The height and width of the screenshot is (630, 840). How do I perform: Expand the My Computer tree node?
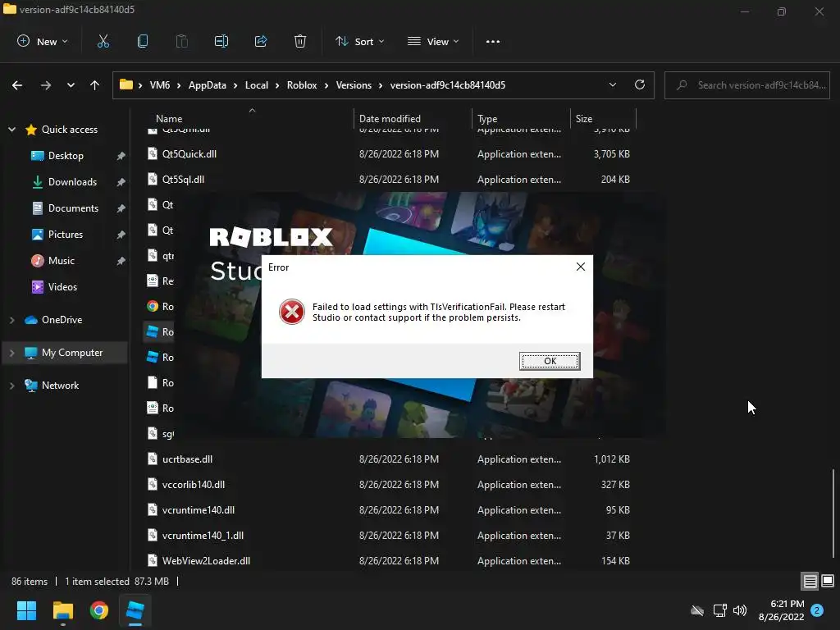(x=11, y=353)
